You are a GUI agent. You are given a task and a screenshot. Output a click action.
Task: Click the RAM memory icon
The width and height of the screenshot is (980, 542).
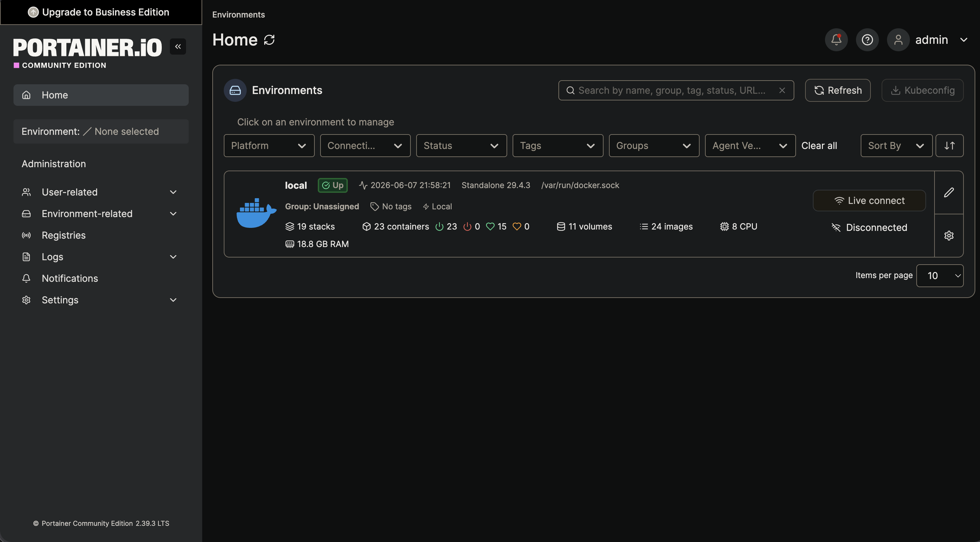(289, 244)
